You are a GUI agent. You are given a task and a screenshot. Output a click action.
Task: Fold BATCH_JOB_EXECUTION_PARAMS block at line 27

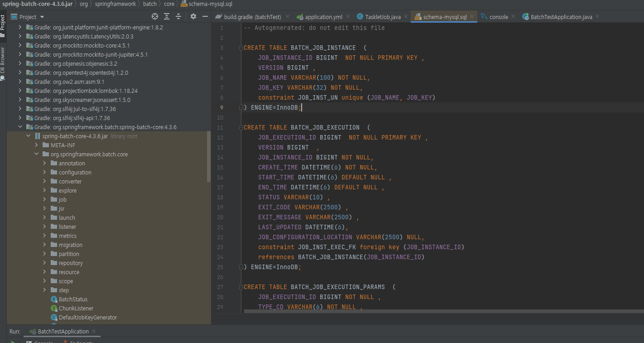[x=240, y=287]
